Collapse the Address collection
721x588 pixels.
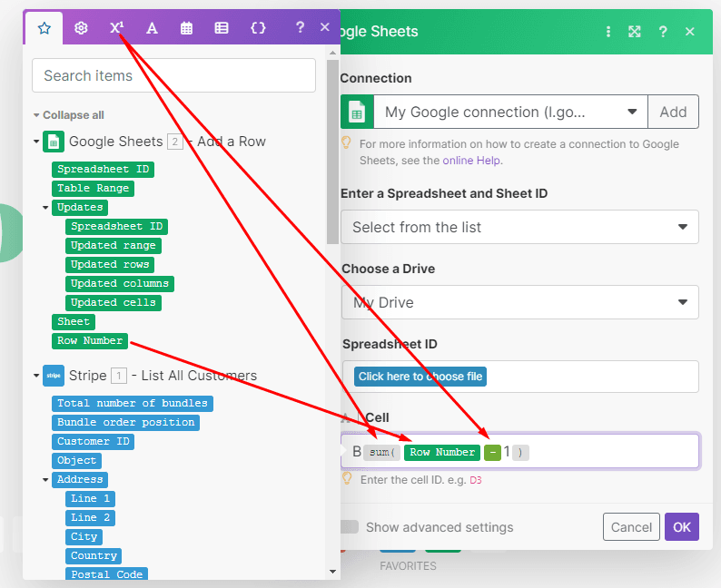click(45, 480)
